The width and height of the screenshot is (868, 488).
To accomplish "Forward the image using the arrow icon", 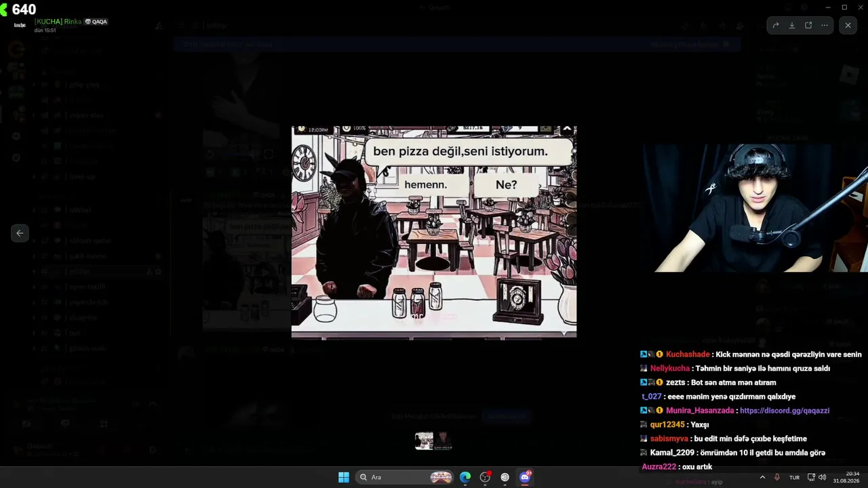I will click(776, 26).
